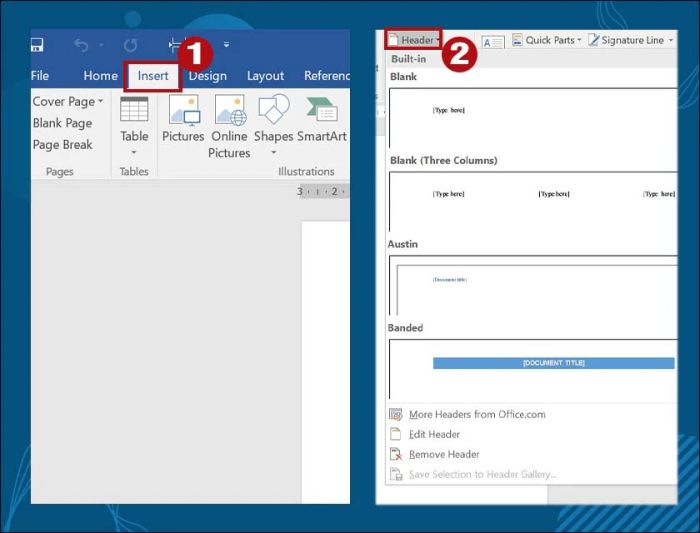Expand the Quick Parts dropdown

point(547,40)
